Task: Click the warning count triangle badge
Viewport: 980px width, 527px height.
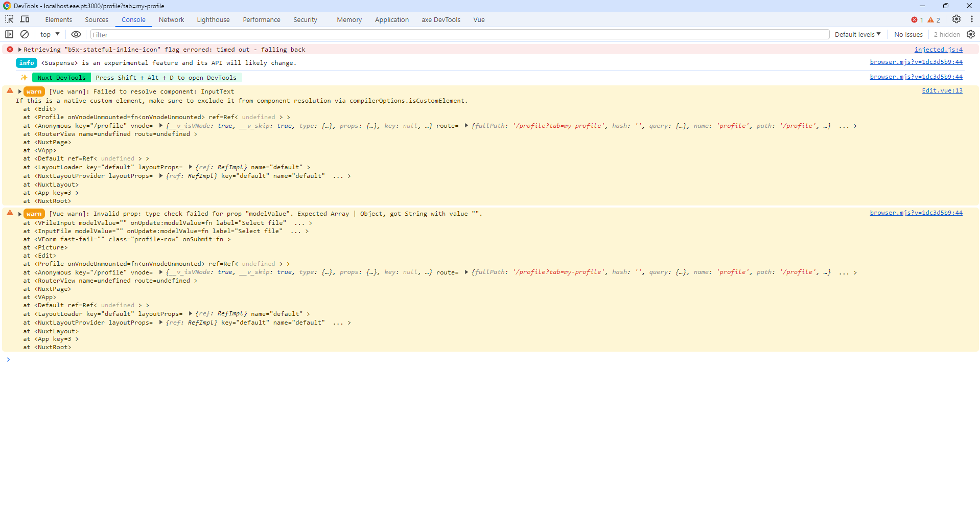Action: pos(934,20)
